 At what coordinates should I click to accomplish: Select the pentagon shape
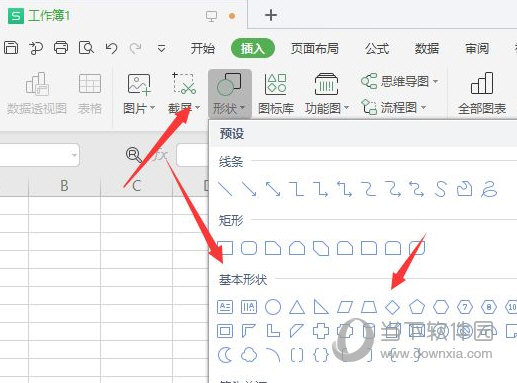417,307
